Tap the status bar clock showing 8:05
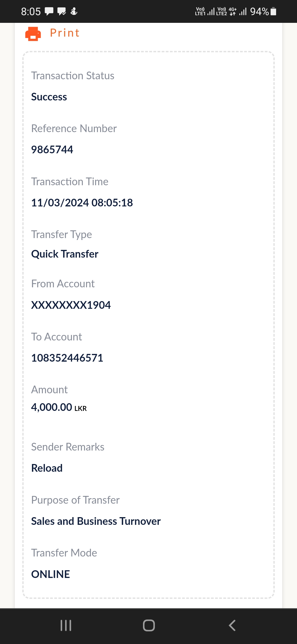The height and width of the screenshot is (644, 297). point(31,12)
